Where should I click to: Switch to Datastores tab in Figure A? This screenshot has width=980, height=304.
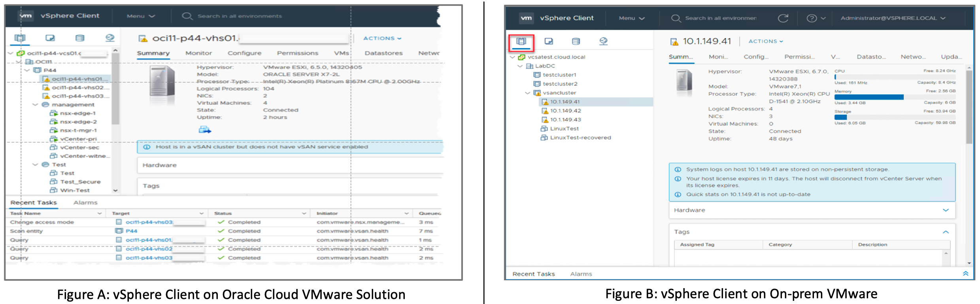point(383,53)
